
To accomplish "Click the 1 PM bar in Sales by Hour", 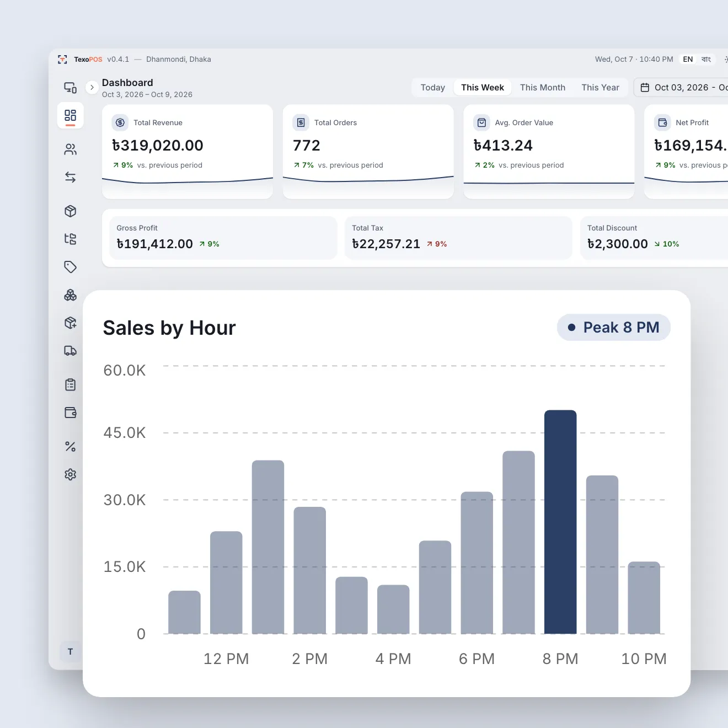I will pyautogui.click(x=268, y=547).
